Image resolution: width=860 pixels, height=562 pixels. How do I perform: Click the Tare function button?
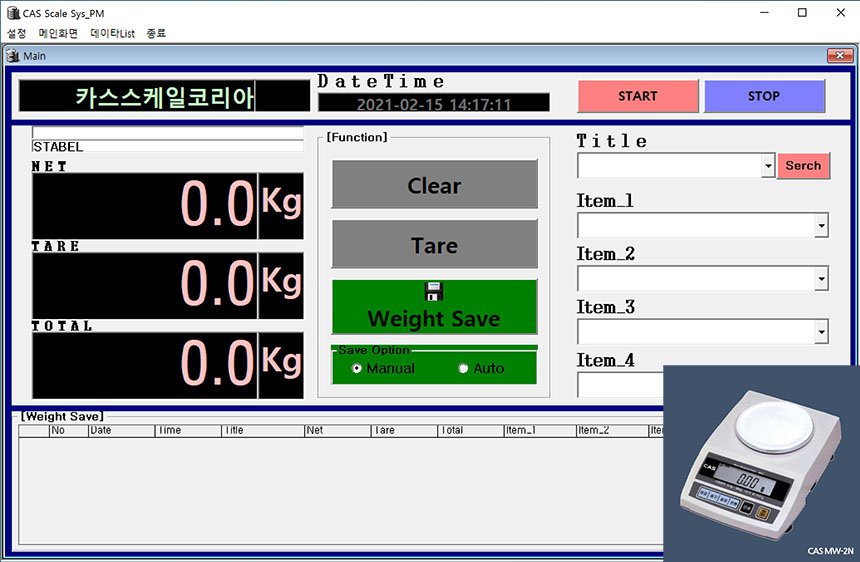point(434,245)
